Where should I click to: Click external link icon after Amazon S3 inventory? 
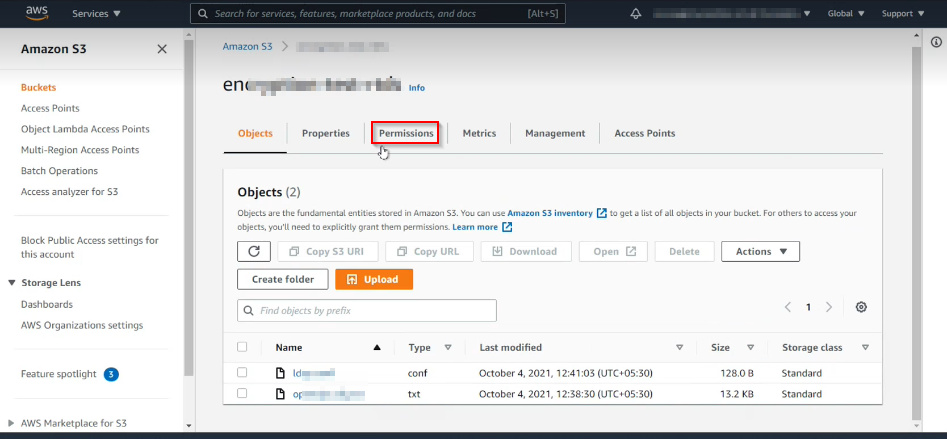tap(602, 213)
